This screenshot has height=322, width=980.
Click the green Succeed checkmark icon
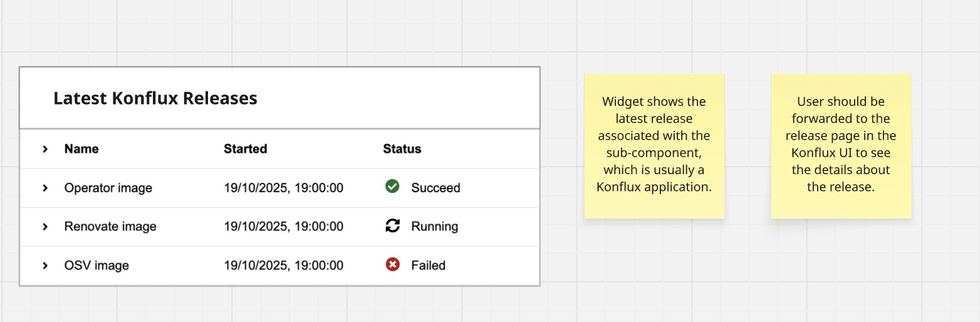[x=392, y=187]
